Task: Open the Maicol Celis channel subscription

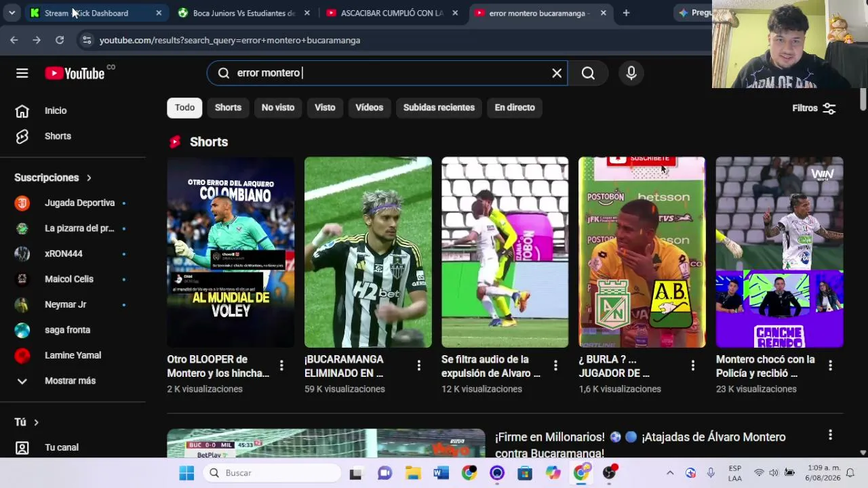Action: (71, 279)
